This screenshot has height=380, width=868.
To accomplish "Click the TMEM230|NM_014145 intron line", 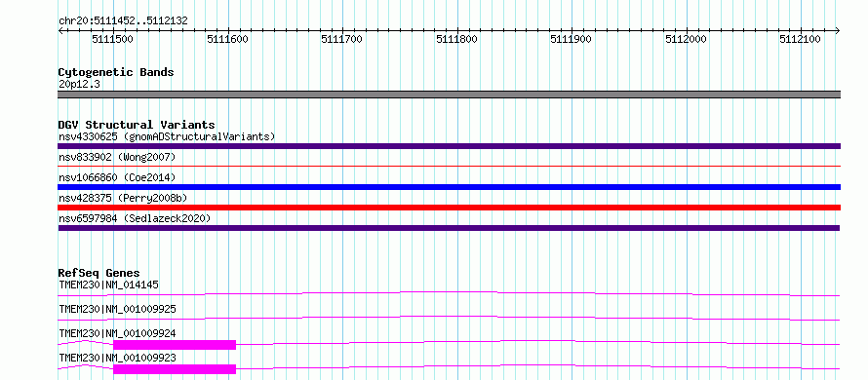I will point(449,293).
